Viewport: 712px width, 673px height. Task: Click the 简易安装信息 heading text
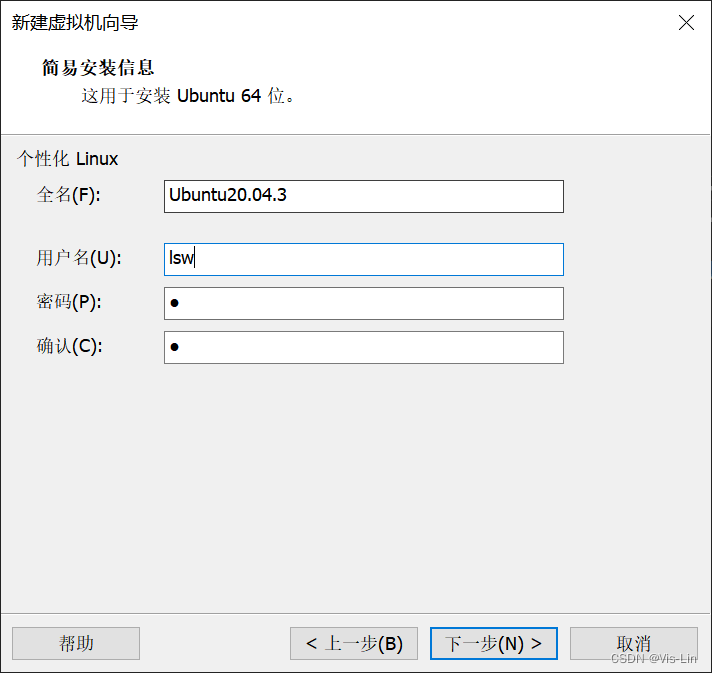click(98, 68)
